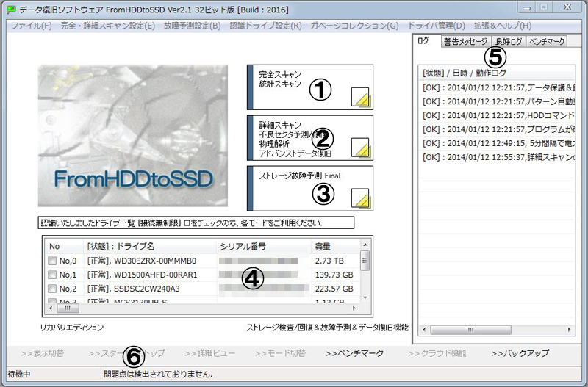Screen dimensions: 588x387
Task: Open the 故障予測設定(B) menu
Action: 193,26
